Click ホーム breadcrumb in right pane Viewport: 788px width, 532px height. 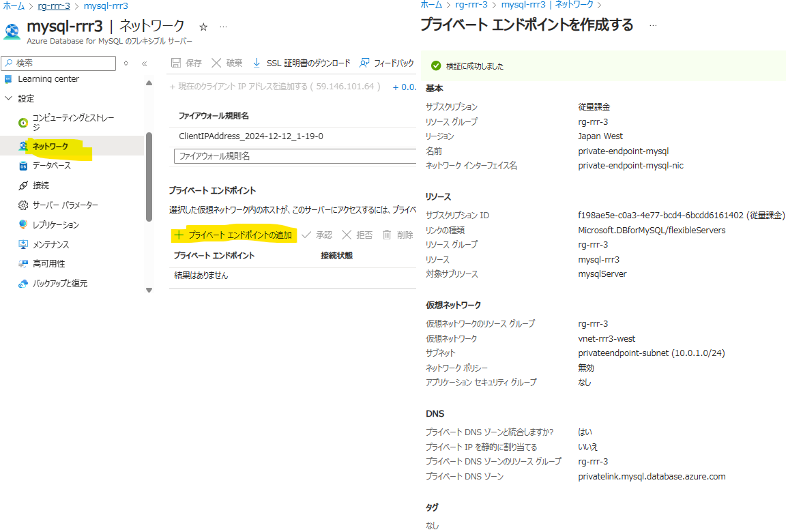[431, 5]
